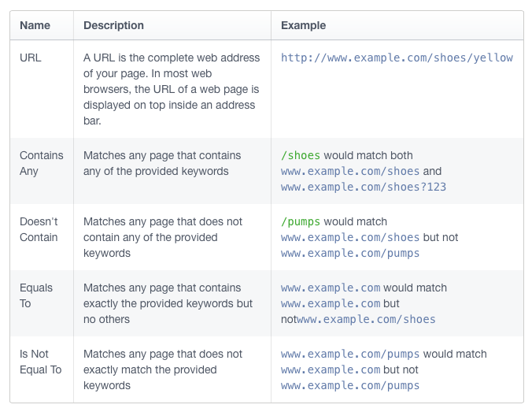Select the URL row name cell
This screenshot has width=532, height=412.
coord(31,58)
